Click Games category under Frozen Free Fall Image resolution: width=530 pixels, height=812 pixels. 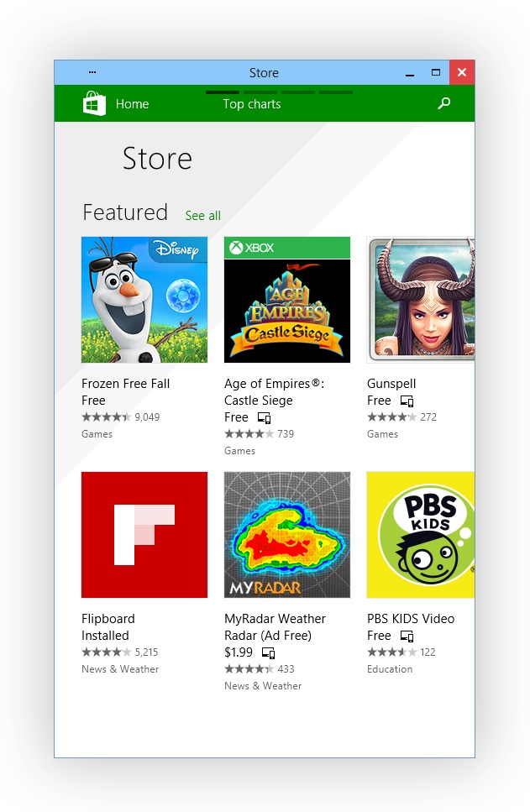97,434
